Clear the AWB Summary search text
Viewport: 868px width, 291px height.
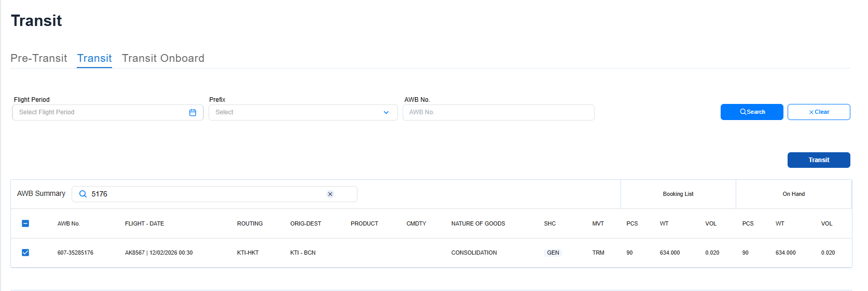click(330, 194)
